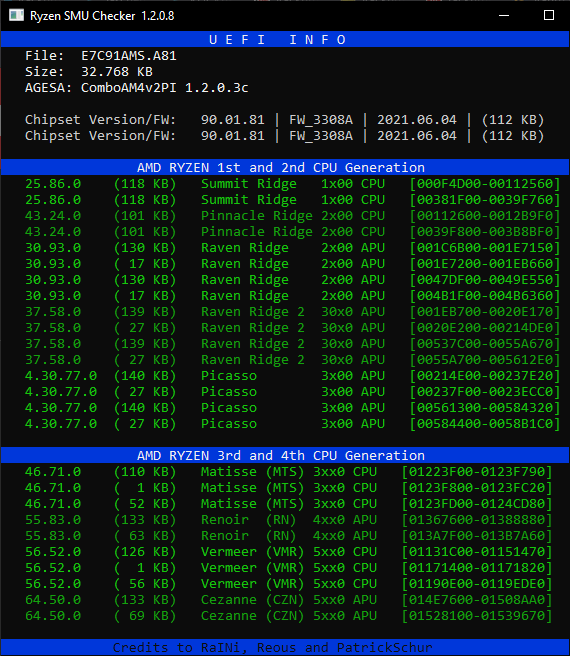Image resolution: width=570 pixels, height=656 pixels.
Task: Click file name E7C91AMS.A81
Action: [128, 56]
